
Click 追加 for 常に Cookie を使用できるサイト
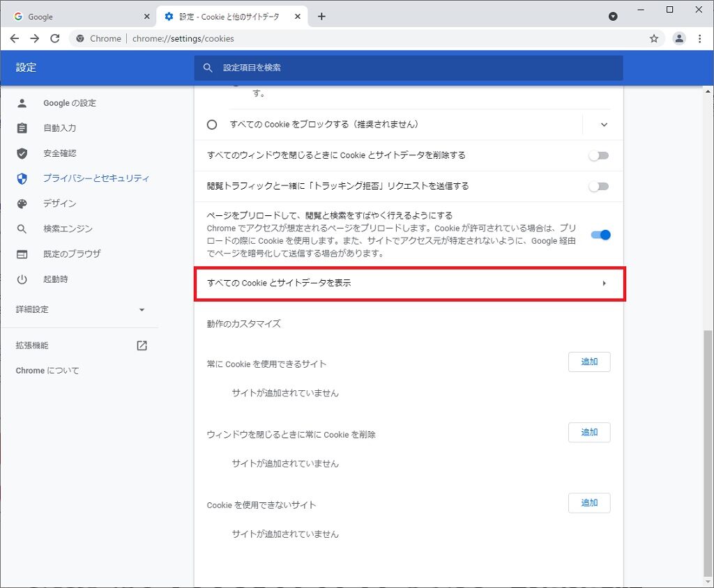(x=589, y=362)
